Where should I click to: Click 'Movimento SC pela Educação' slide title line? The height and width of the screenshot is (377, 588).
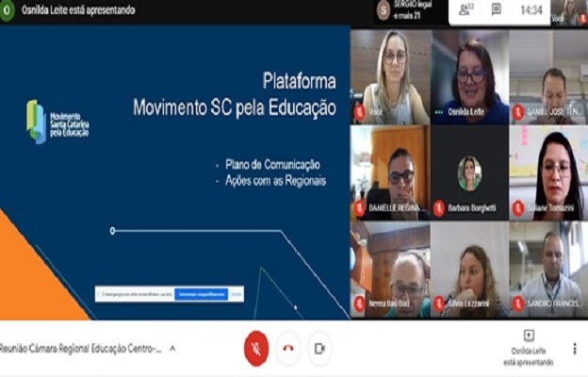[235, 107]
